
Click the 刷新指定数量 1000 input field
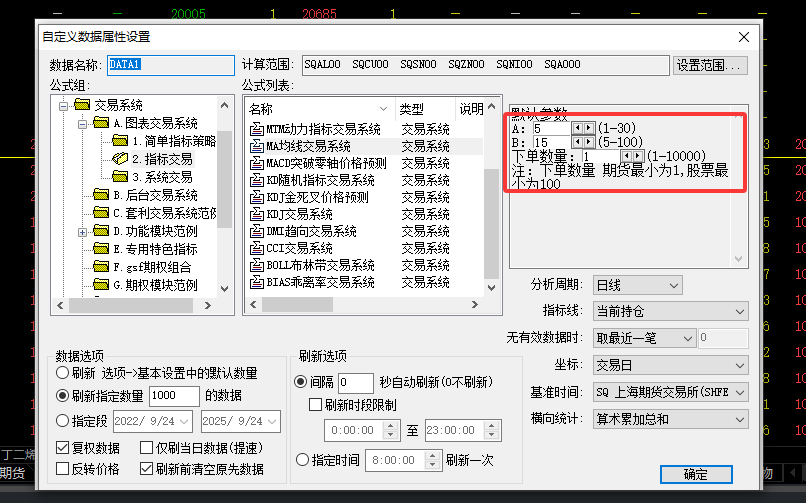[174, 396]
